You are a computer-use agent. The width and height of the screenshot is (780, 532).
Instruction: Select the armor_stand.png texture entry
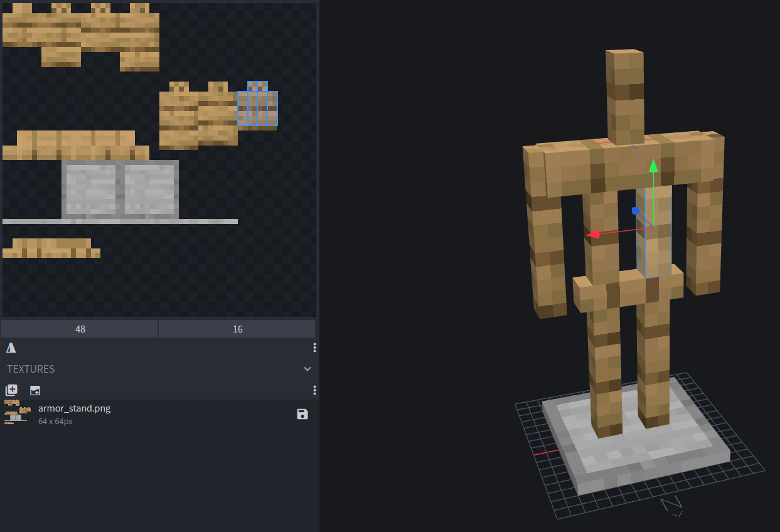[159, 414]
